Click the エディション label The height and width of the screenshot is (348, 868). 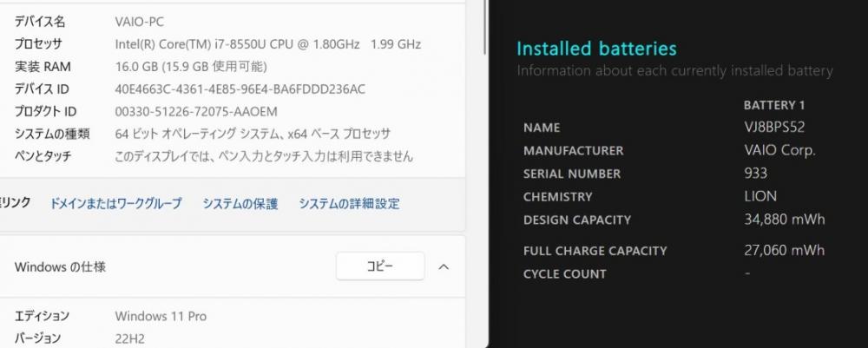[42, 317]
